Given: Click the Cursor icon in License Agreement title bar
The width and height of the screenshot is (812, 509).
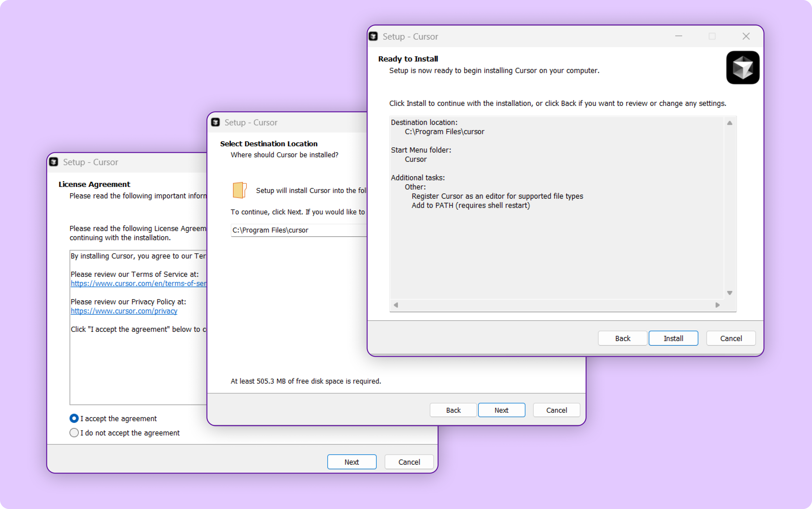Looking at the screenshot, I should [x=54, y=162].
